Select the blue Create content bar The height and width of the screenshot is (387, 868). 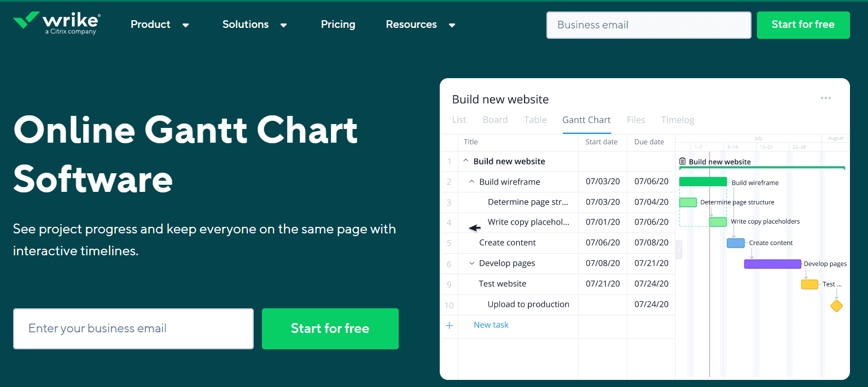click(x=736, y=243)
